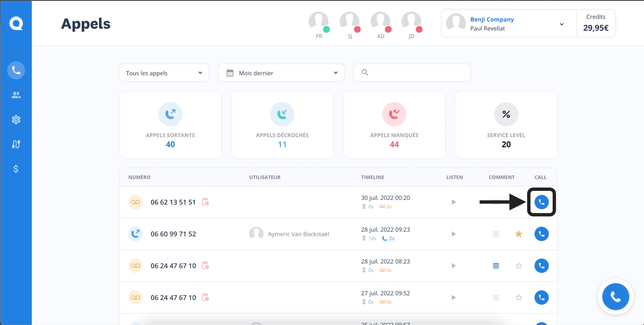The image size is (644, 325).
Task: Expand the "Tous les appels" filter dropdown
Action: pos(164,73)
